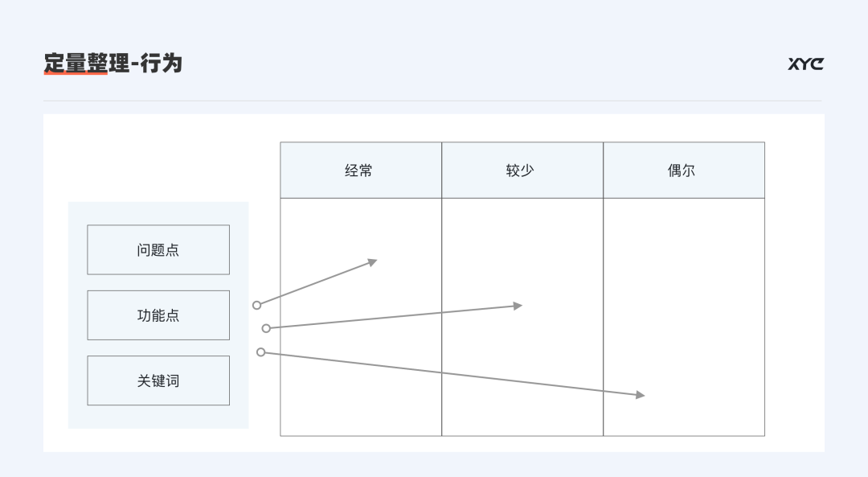The image size is (868, 477).
Task: Click the 经常 column header
Action: click(x=360, y=171)
